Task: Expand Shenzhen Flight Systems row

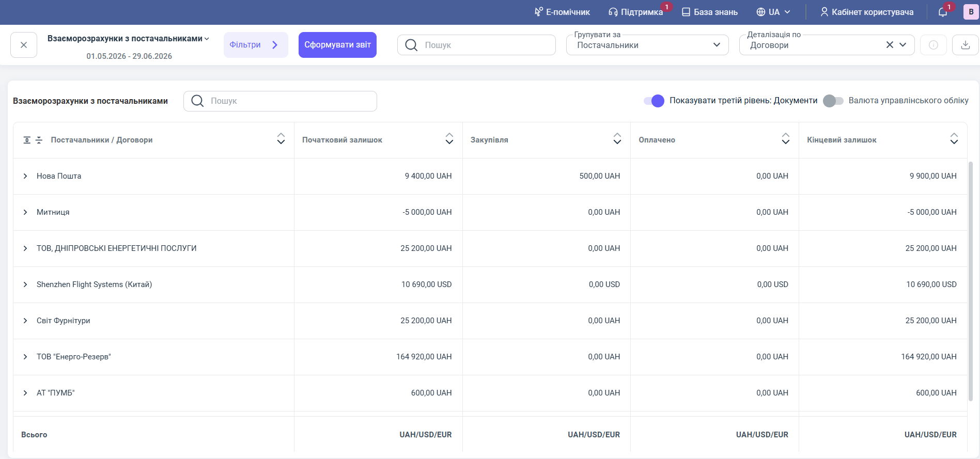Action: coord(25,284)
